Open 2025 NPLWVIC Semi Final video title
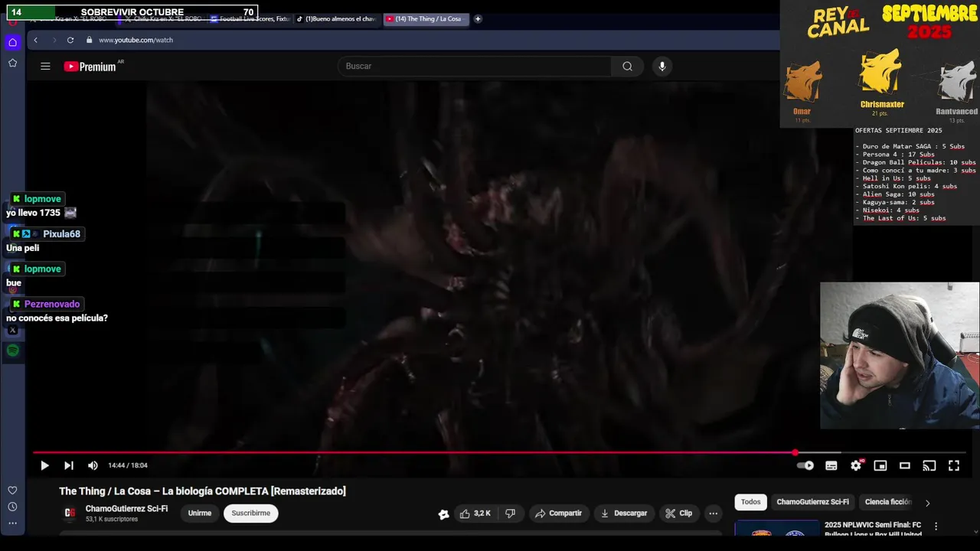Viewport: 980px width, 551px height. [873, 530]
